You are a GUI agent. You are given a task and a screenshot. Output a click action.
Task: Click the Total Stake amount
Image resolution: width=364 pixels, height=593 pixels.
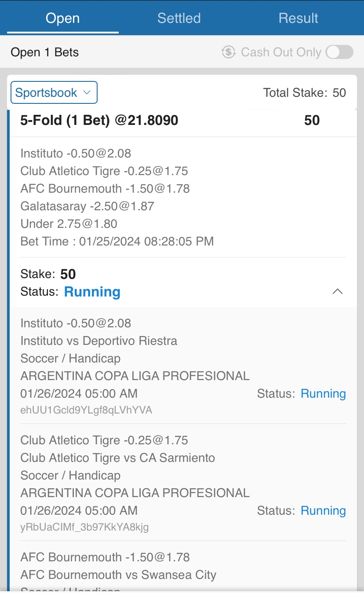pyautogui.click(x=339, y=92)
